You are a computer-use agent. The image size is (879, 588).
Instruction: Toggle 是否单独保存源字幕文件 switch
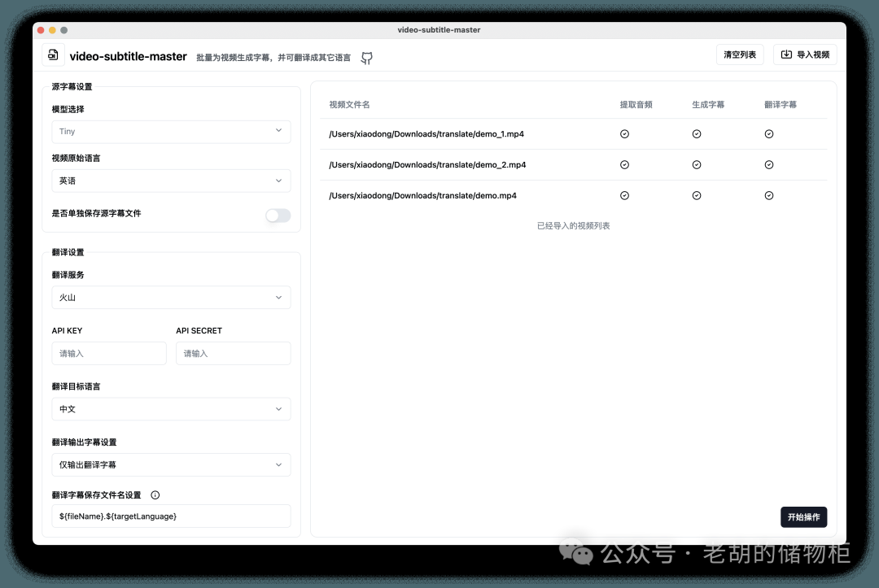278,216
